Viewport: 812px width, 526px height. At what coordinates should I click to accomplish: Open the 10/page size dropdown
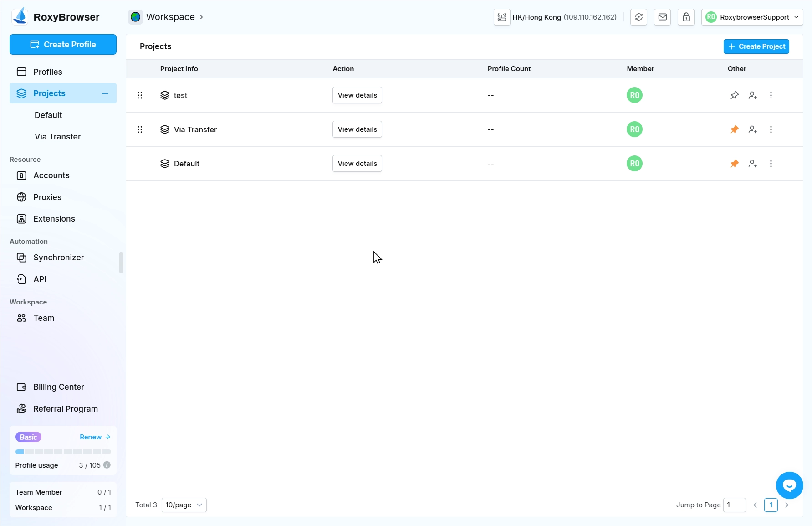pyautogui.click(x=184, y=505)
